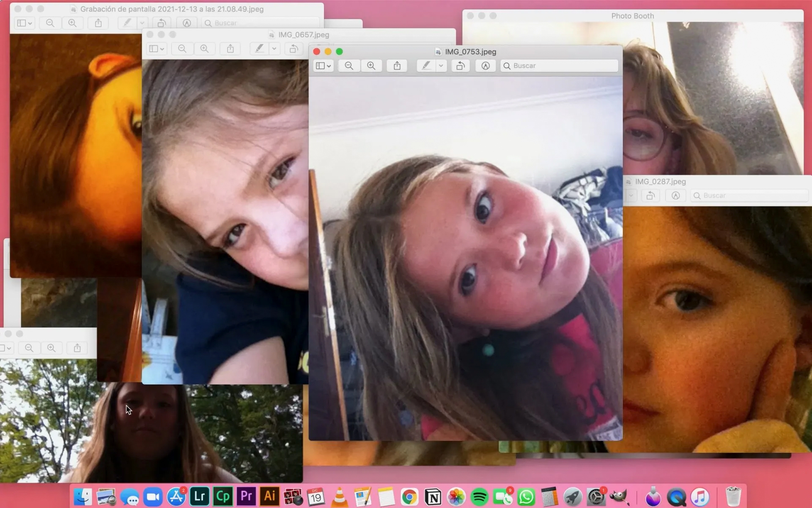The height and width of the screenshot is (508, 812).
Task: Zoom in on IMG_0753.jpeg image
Action: [x=371, y=66]
